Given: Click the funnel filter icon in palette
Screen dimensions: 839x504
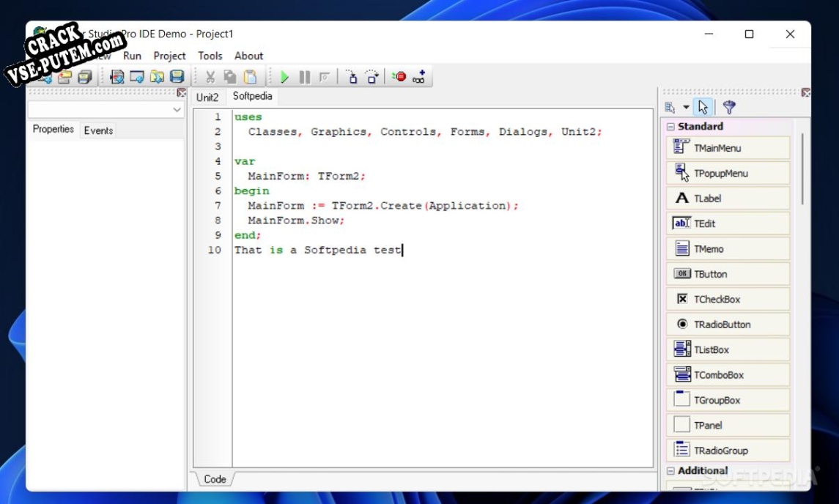Looking at the screenshot, I should pos(729,107).
